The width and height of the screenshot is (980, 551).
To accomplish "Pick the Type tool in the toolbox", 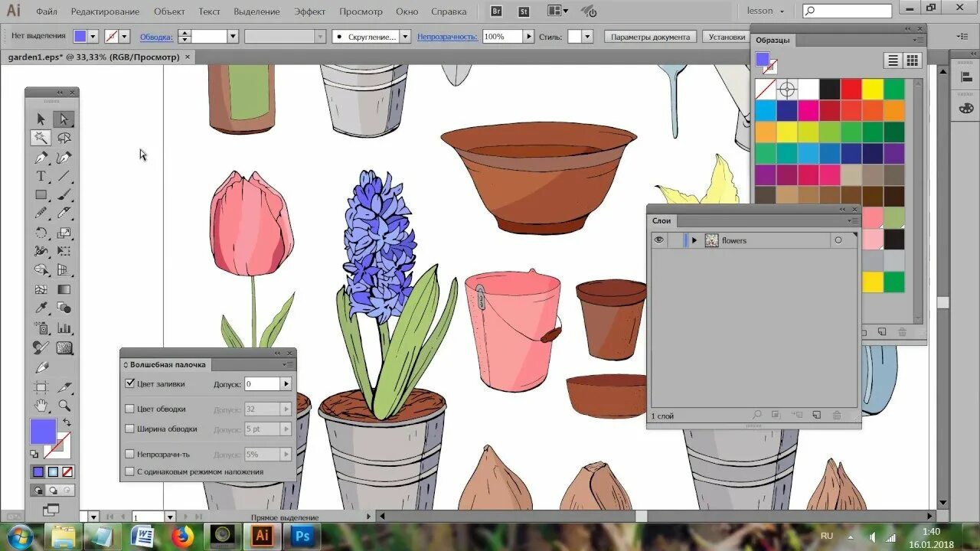I will click(x=41, y=176).
